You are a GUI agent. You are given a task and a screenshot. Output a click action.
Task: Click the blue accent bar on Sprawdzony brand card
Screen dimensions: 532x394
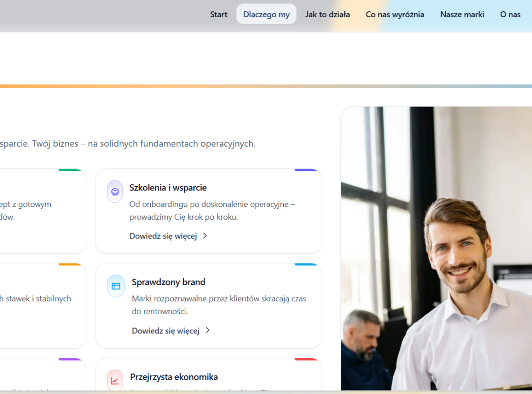click(x=306, y=264)
